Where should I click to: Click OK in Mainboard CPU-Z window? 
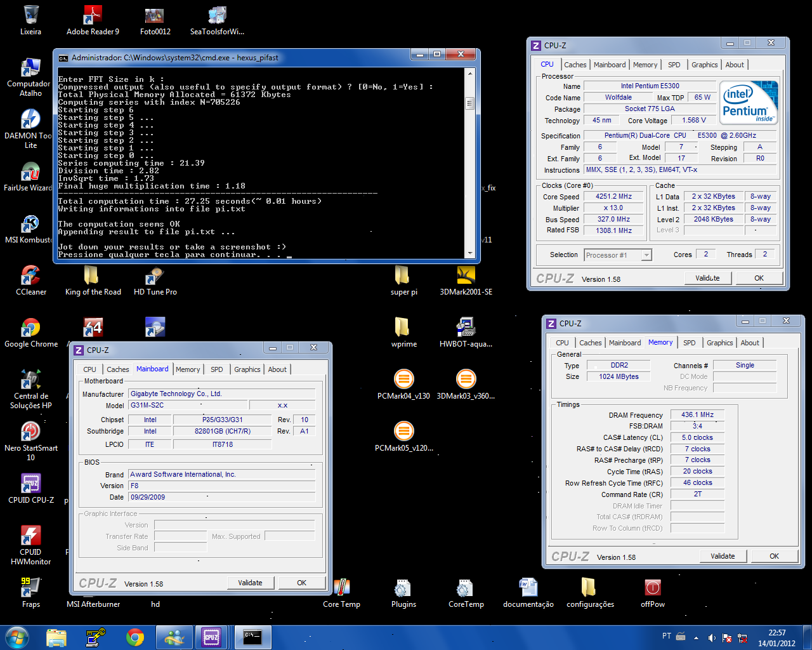(302, 583)
